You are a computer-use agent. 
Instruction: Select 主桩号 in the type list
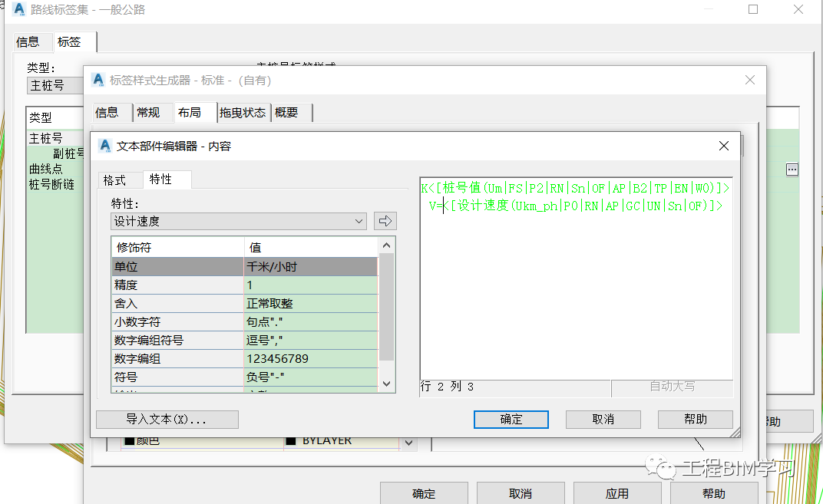click(45, 138)
